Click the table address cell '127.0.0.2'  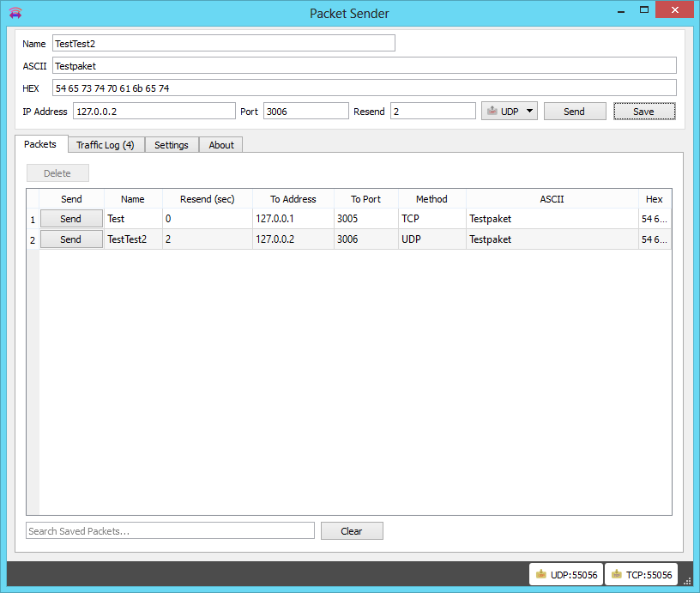(x=293, y=239)
